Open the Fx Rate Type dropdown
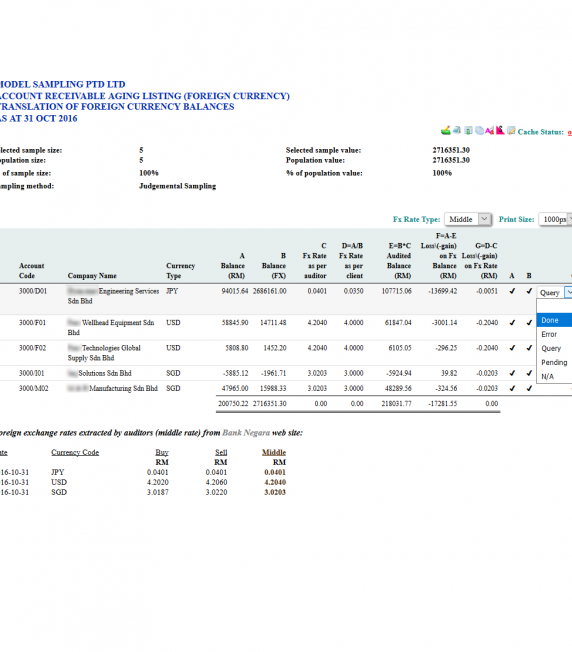Viewport: 572px width, 652px height. [x=468, y=219]
